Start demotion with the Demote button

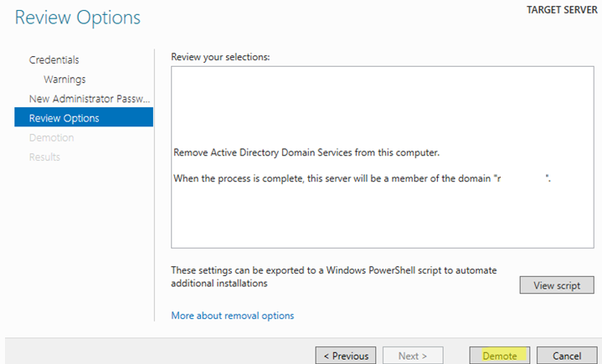(x=500, y=356)
